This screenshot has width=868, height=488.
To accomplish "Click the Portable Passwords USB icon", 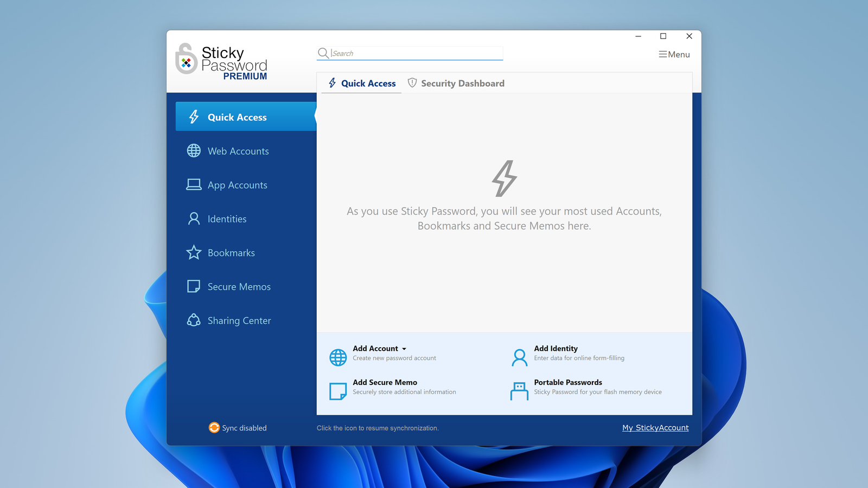I will (x=519, y=391).
